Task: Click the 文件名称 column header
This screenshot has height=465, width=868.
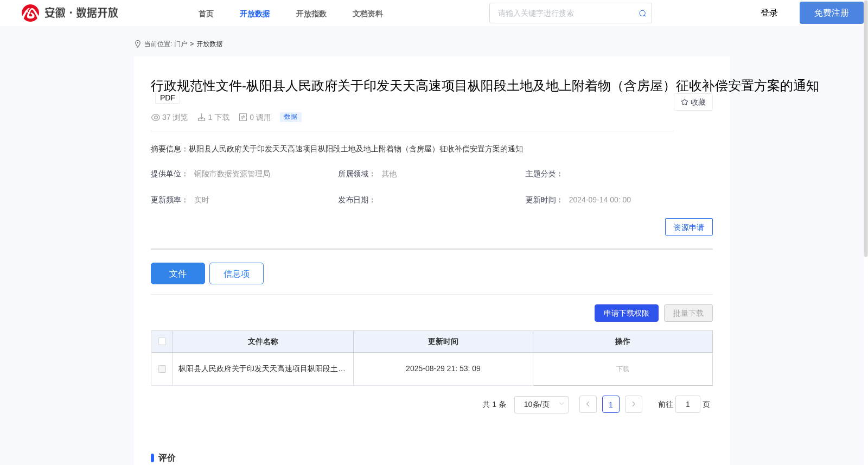Action: (x=263, y=341)
